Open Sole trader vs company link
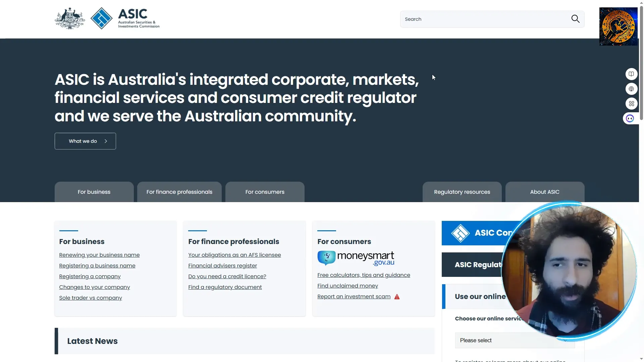Screen dimensions: 644x362 (91, 298)
